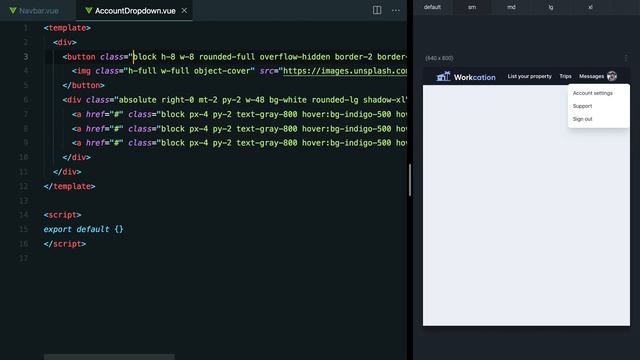Click the 'absolute right-0' div code line
This screenshot has width=640, height=360.
[235, 100]
